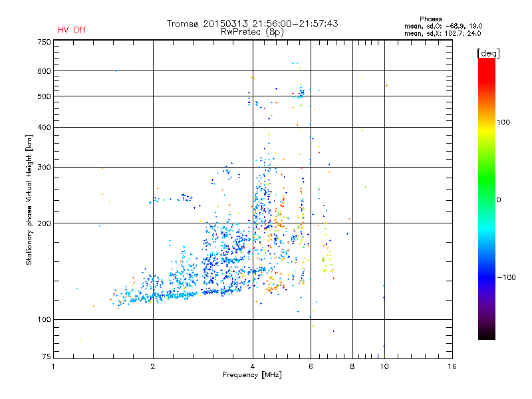
Task: Select the 'mean, sd,X: 102.7, 24.0' statistics line
Action: (x=442, y=33)
